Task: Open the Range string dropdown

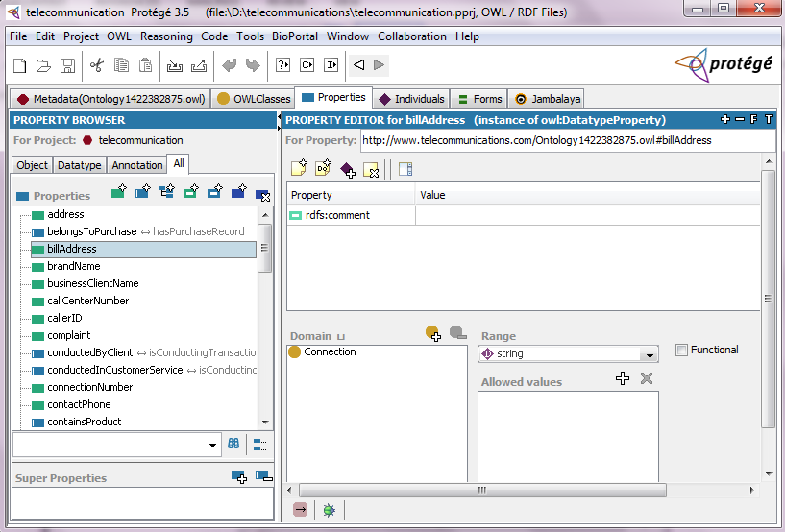Action: click(650, 354)
